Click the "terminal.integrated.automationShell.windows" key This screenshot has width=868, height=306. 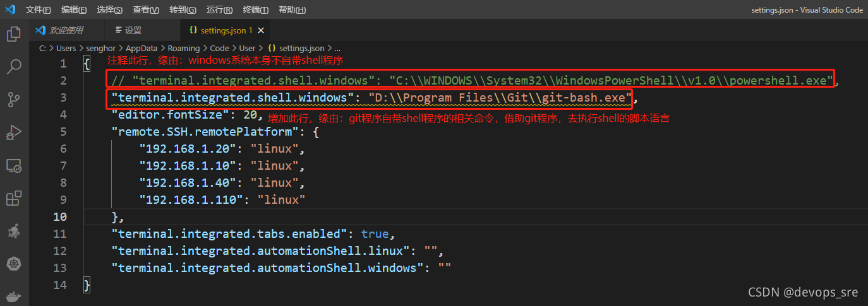(268, 268)
